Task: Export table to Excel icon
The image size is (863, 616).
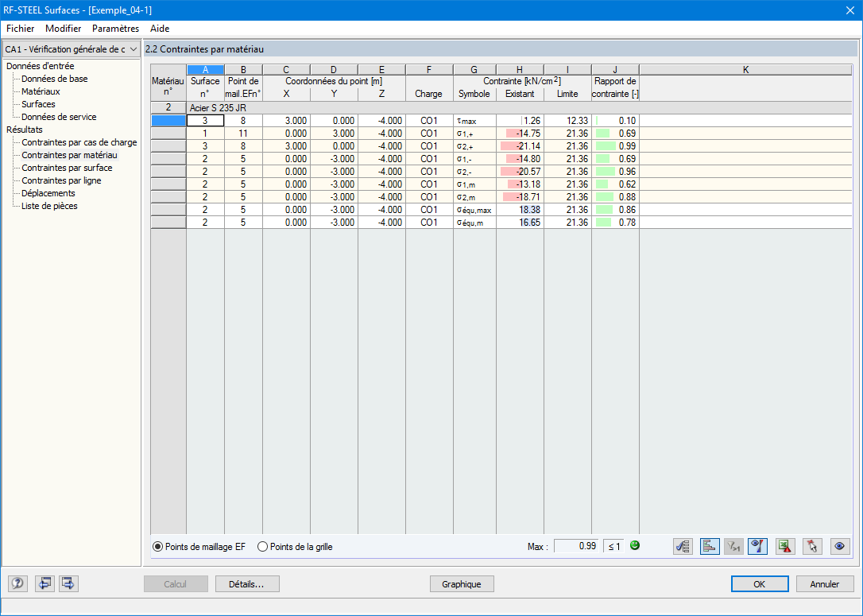Action: [785, 547]
